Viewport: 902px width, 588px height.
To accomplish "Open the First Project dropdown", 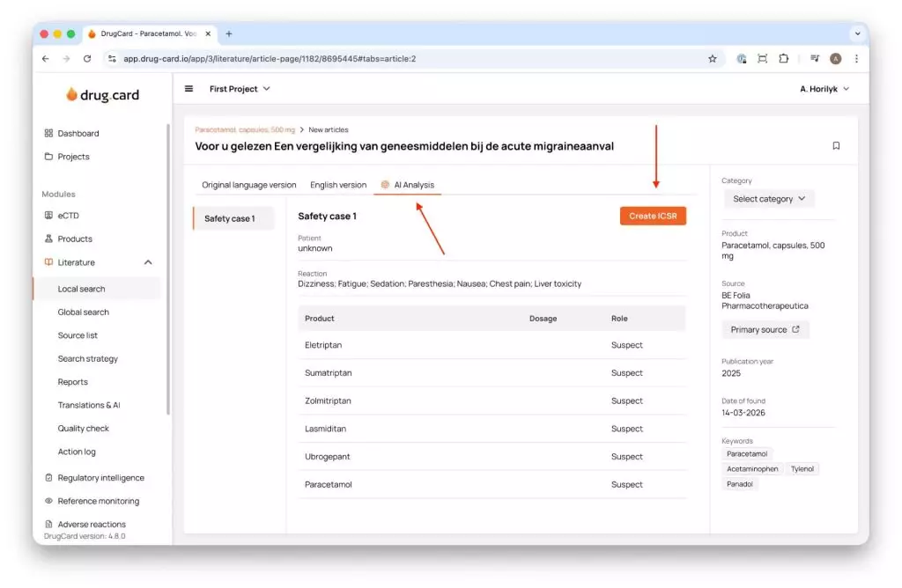I will point(240,89).
